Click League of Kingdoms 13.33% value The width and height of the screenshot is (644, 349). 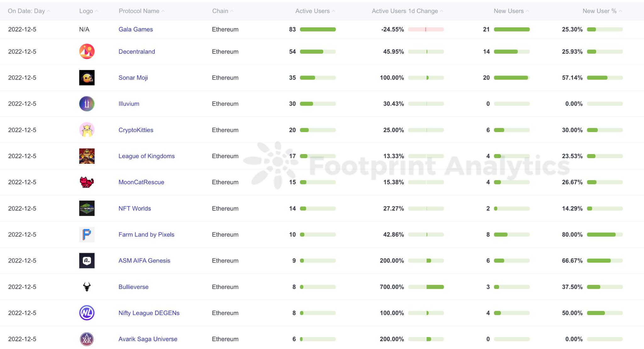[x=393, y=156]
